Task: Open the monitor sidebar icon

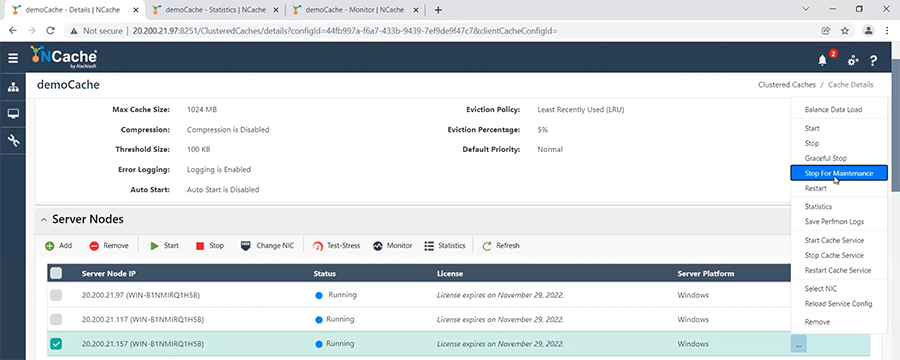Action: [13, 114]
